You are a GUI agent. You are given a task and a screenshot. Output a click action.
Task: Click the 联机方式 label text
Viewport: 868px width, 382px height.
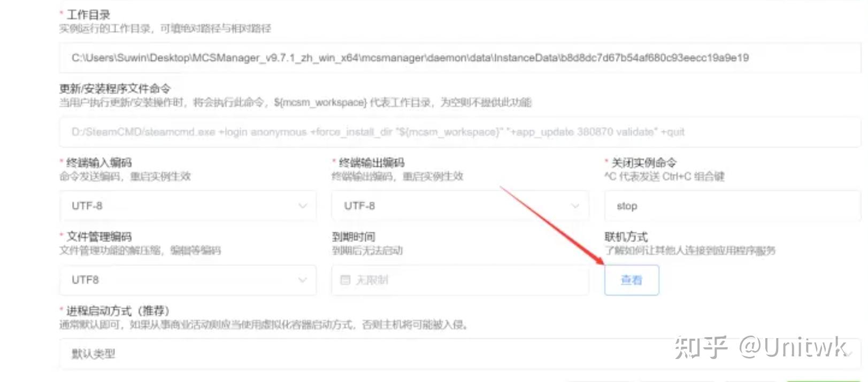[x=626, y=237]
